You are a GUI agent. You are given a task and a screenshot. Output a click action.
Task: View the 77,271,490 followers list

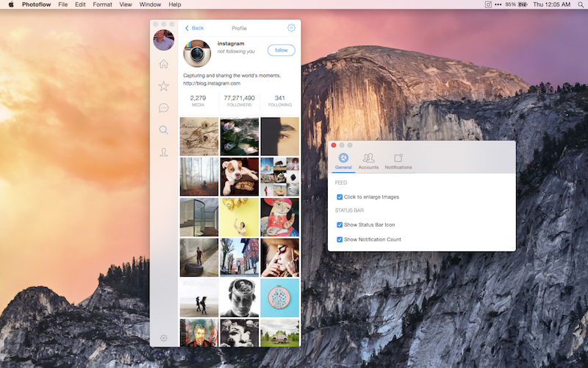(x=240, y=101)
